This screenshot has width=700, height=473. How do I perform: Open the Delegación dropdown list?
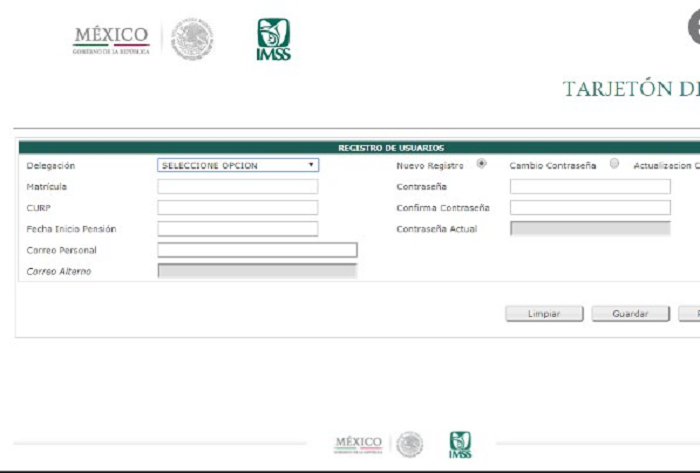(238, 166)
